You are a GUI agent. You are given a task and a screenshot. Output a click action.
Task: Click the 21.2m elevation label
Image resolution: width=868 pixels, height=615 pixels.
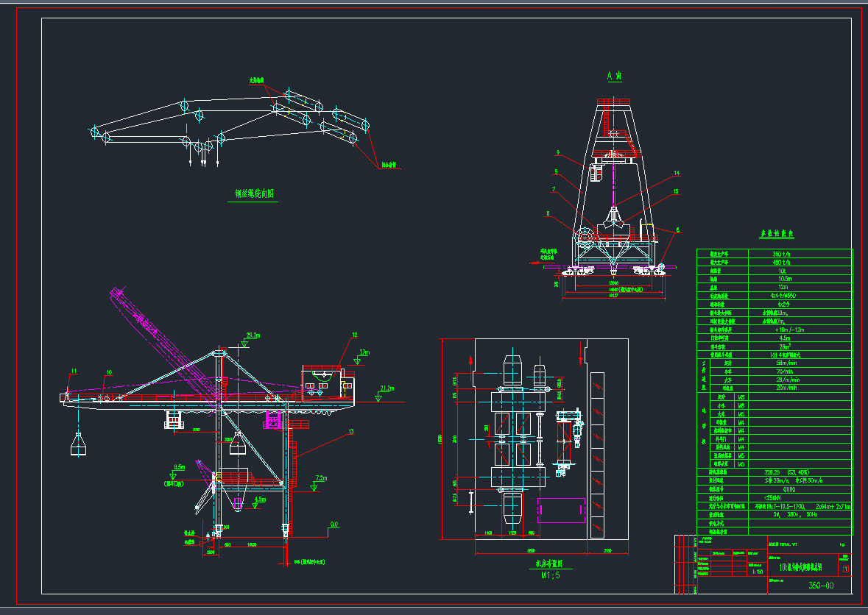(387, 388)
